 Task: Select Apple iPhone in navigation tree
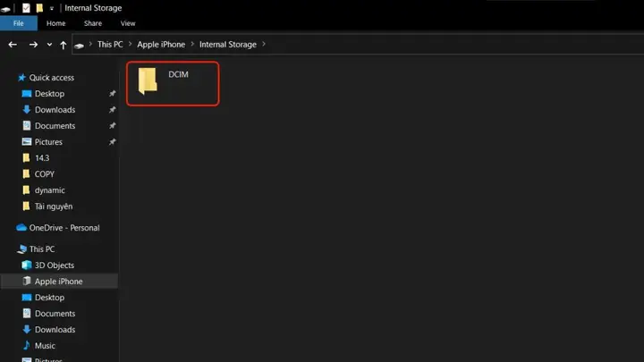pos(58,282)
